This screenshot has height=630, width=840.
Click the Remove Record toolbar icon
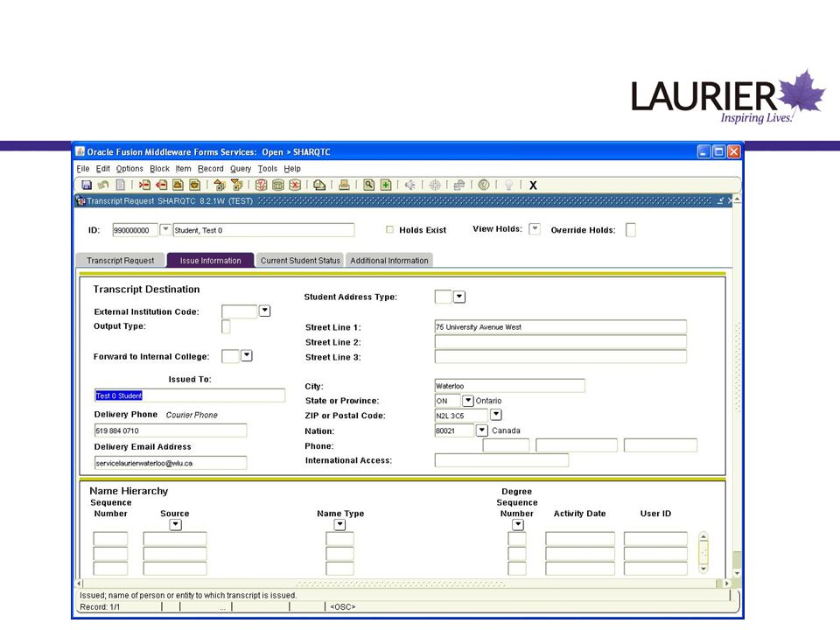161,185
